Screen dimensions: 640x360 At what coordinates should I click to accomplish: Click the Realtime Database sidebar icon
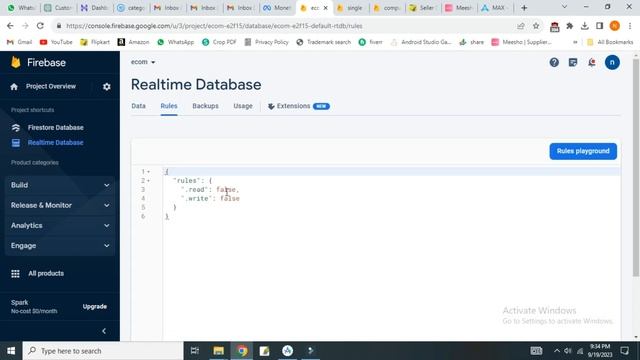pyautogui.click(x=16, y=143)
